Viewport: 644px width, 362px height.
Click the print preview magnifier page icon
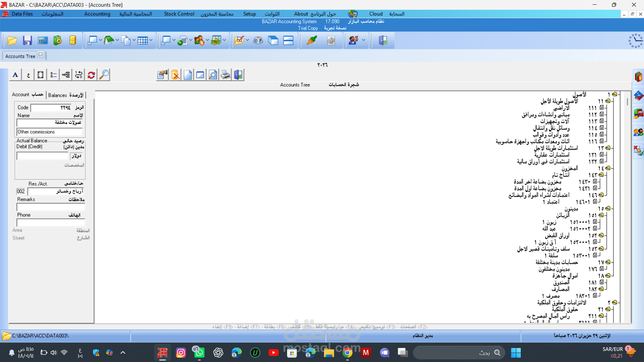[213, 75]
